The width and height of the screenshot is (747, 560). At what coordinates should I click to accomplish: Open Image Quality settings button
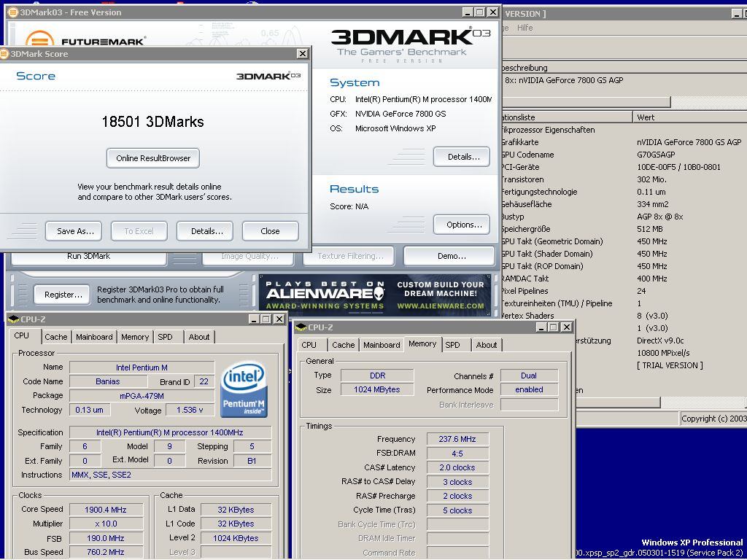[x=248, y=256]
